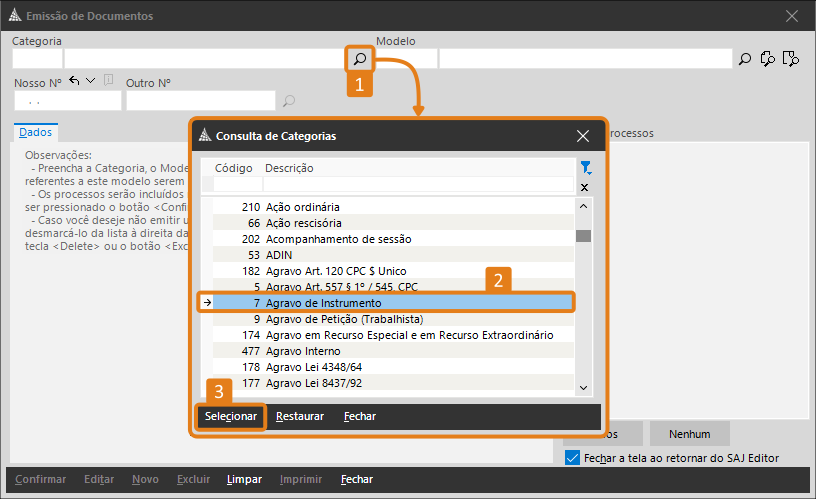Screen dimensions: 816x499
Task: Click Restaurar in the category dialog
Action: [300, 416]
